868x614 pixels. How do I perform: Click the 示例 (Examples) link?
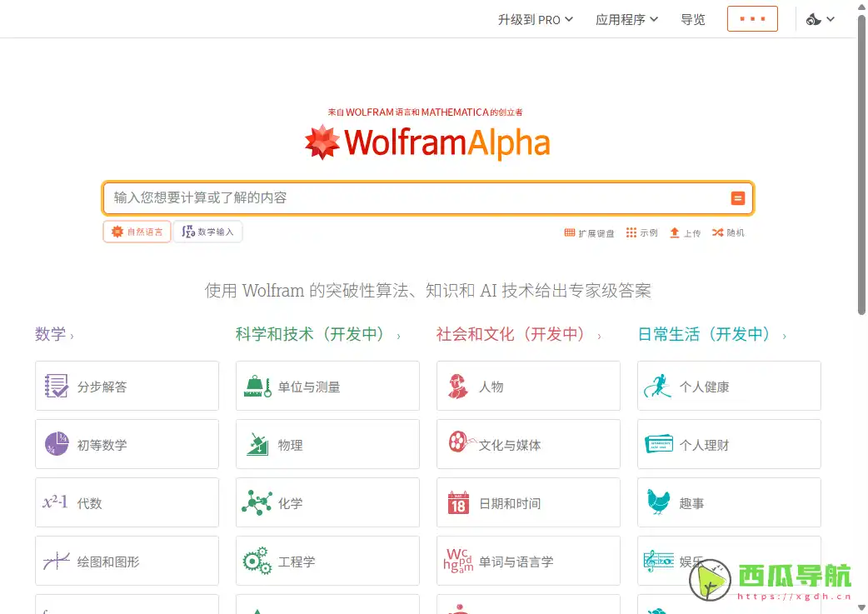(x=642, y=233)
